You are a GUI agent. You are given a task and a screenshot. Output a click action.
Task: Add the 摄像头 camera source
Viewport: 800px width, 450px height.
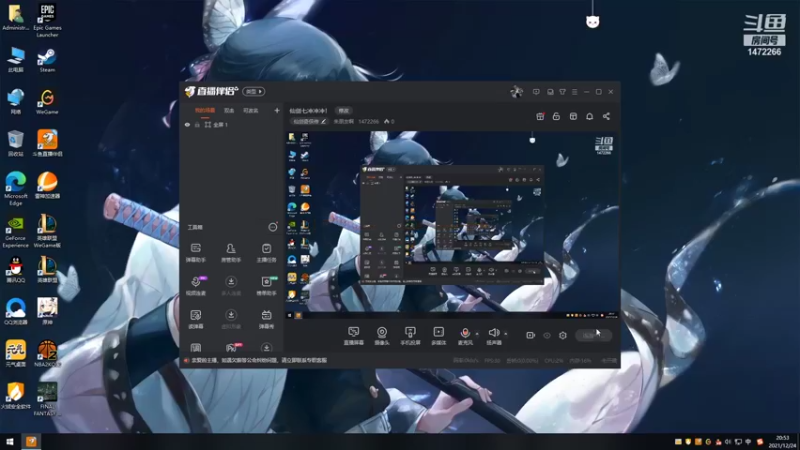(382, 336)
